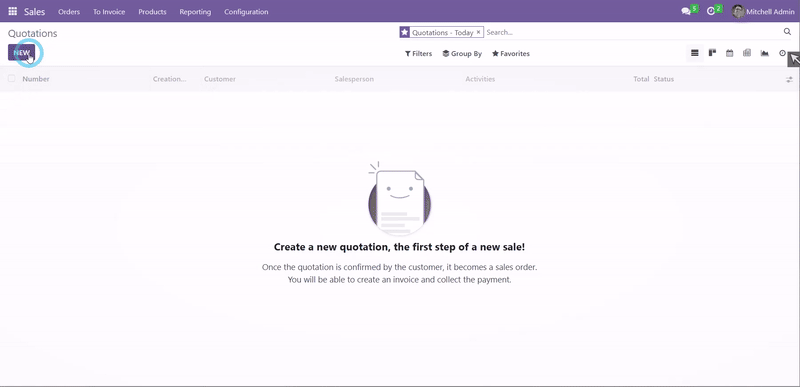
Task: Remove the Quotations - Today filter tag
Action: click(x=478, y=32)
